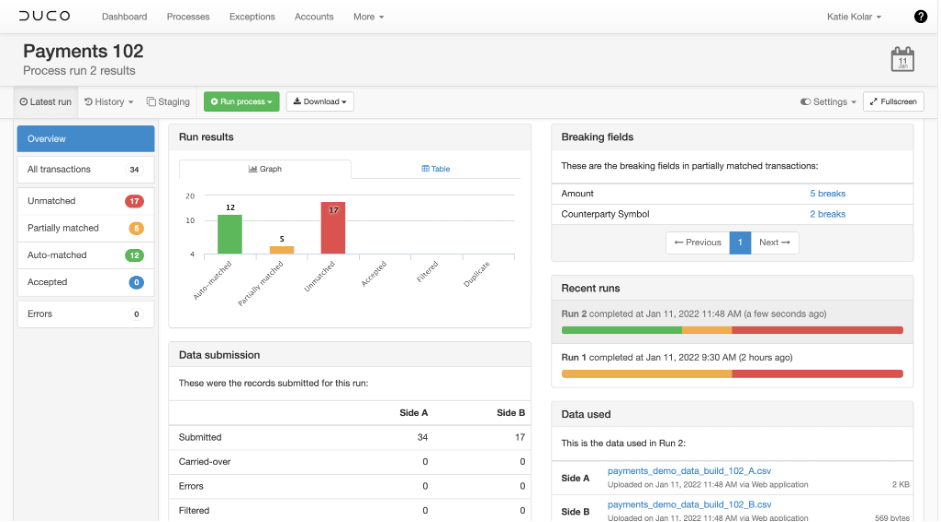Click the Run 2 result progress bar

[x=732, y=330]
